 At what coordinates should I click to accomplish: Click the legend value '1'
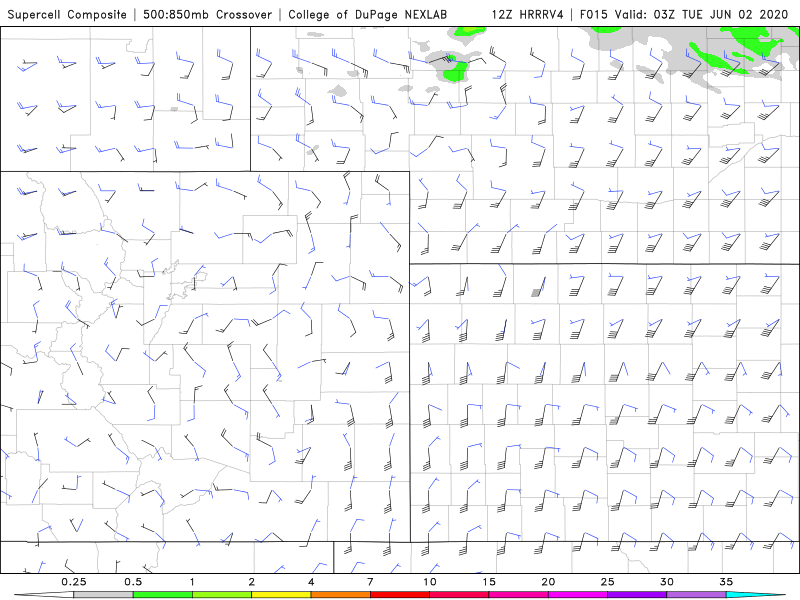point(192,582)
